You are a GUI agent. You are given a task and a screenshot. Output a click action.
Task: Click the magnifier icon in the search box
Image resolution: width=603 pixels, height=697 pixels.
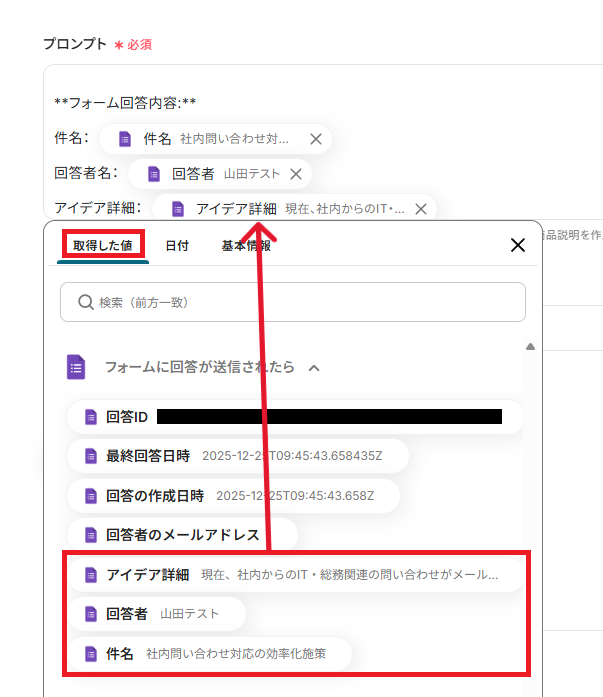[x=85, y=302]
